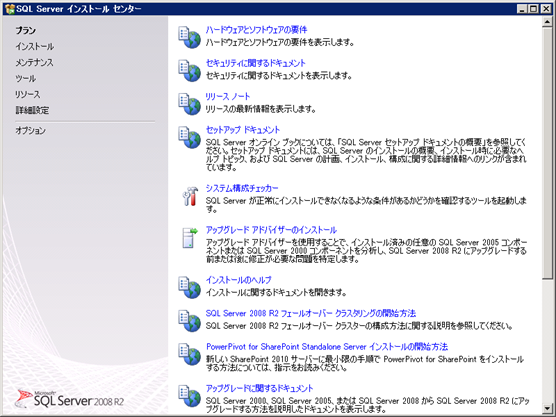This screenshot has width=556, height=417.
Task: Click the SQL Server title bar icon
Action: click(10, 9)
